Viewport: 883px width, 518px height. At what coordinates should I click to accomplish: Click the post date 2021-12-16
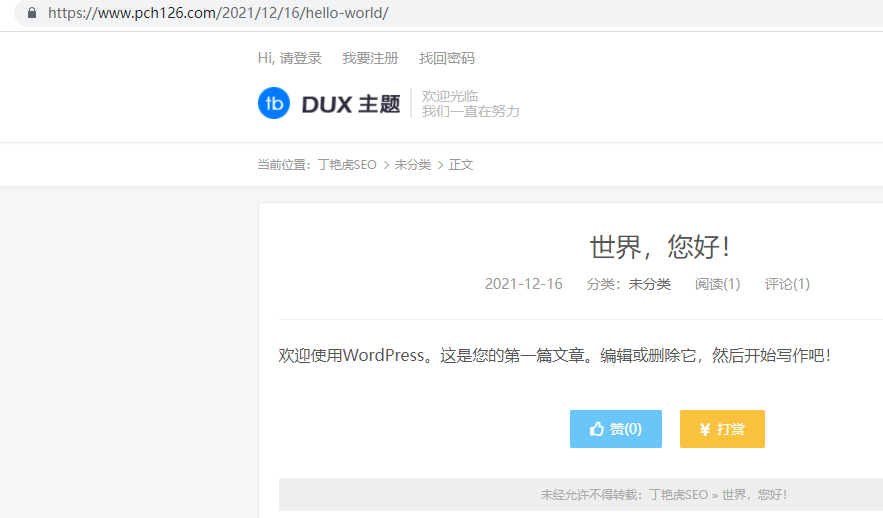point(524,284)
